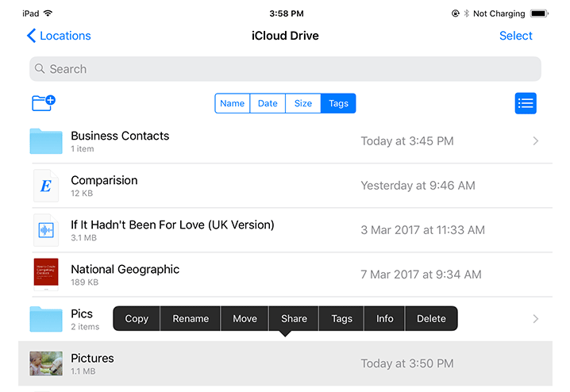Expand Business Contacts row chevron
Viewport: 570px width, 392px height.
pos(536,141)
